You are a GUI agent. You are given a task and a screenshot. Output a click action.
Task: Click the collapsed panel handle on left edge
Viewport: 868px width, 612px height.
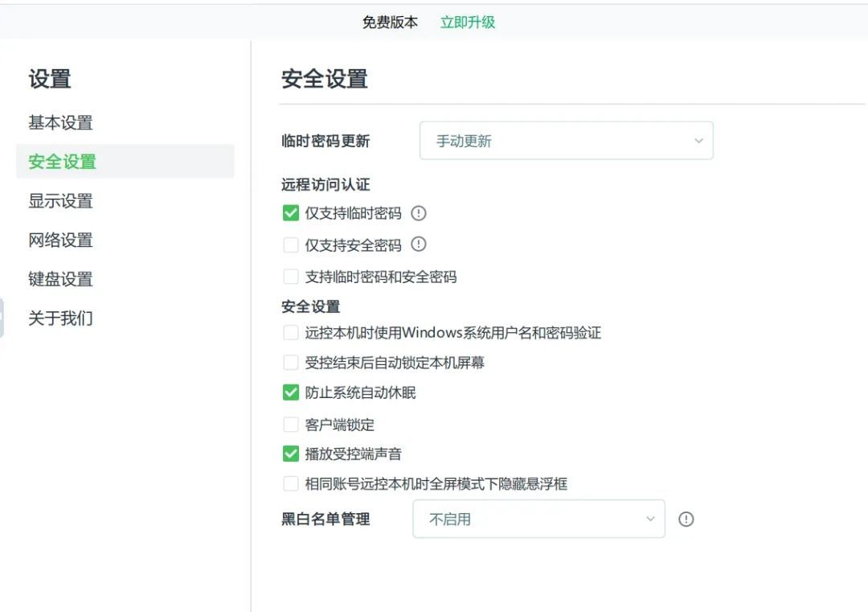(x=2, y=318)
